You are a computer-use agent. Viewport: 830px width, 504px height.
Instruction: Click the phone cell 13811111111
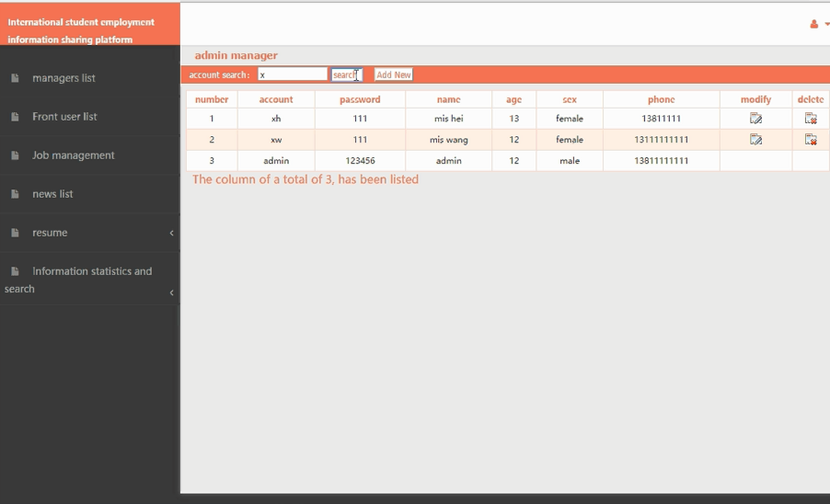point(661,161)
